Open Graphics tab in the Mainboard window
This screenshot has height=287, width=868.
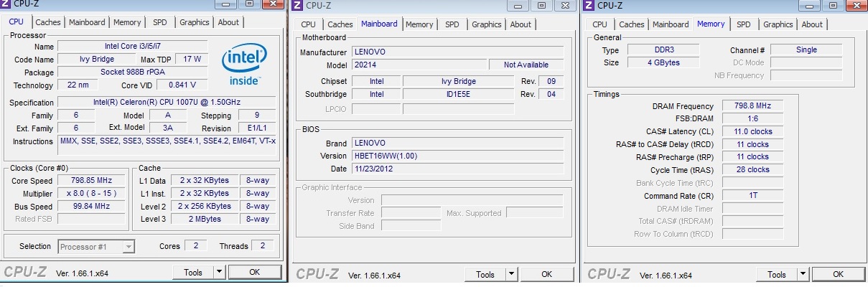(x=486, y=24)
